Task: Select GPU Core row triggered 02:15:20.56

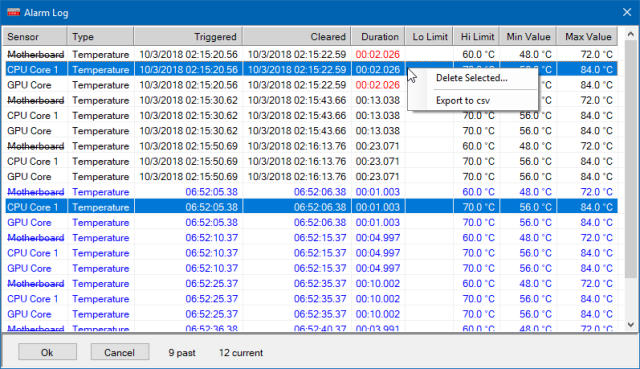Action: (x=311, y=85)
